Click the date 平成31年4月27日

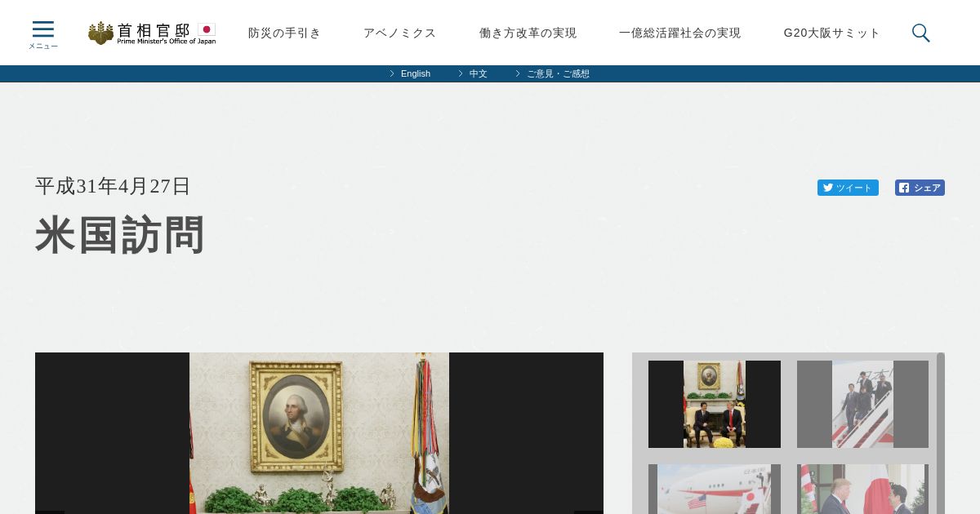pos(113,186)
